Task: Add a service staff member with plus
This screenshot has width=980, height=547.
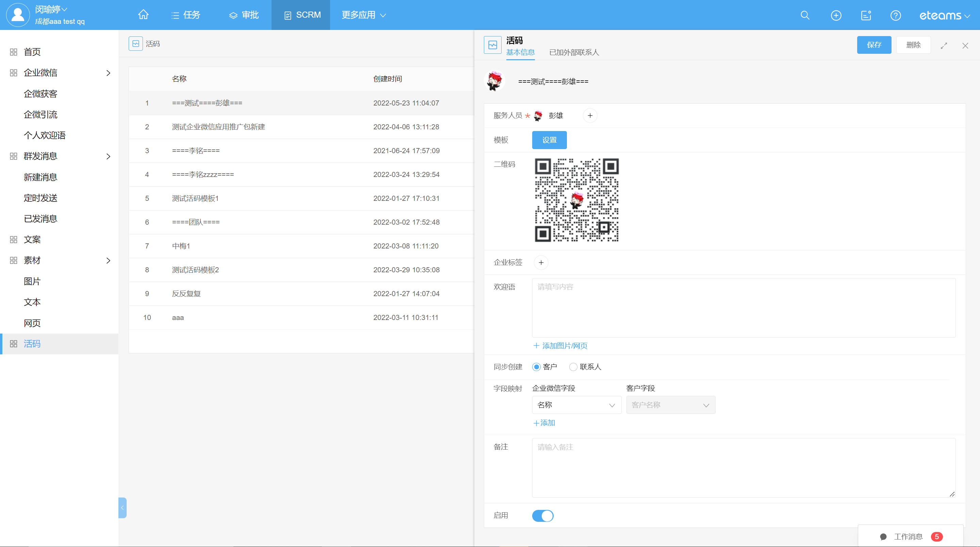Action: point(590,116)
